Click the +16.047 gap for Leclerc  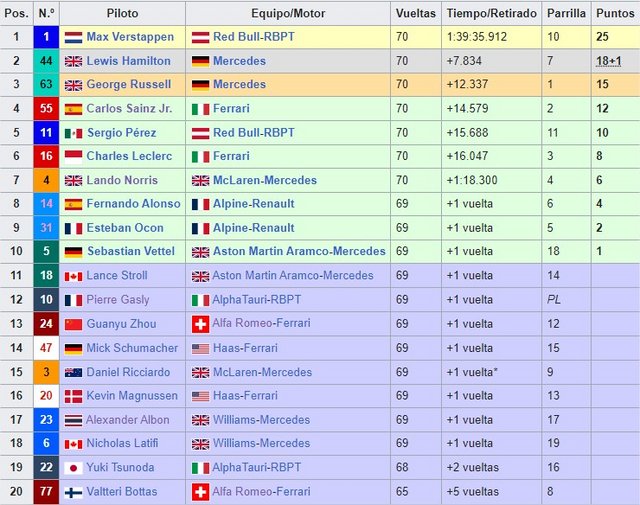pos(467,156)
